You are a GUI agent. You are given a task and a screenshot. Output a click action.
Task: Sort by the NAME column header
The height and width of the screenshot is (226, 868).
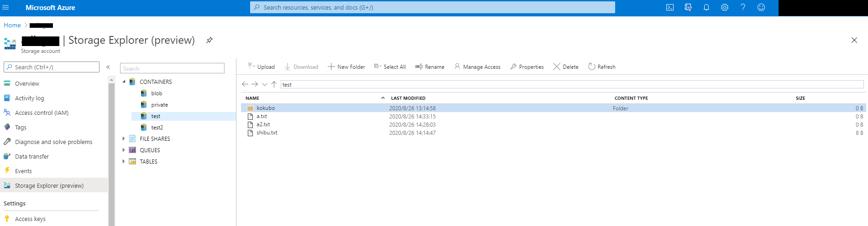coord(252,98)
